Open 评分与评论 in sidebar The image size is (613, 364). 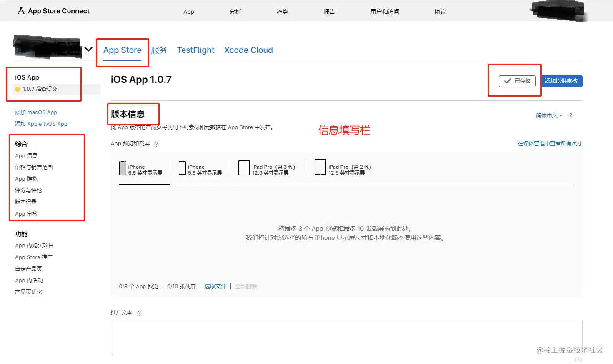click(x=28, y=191)
